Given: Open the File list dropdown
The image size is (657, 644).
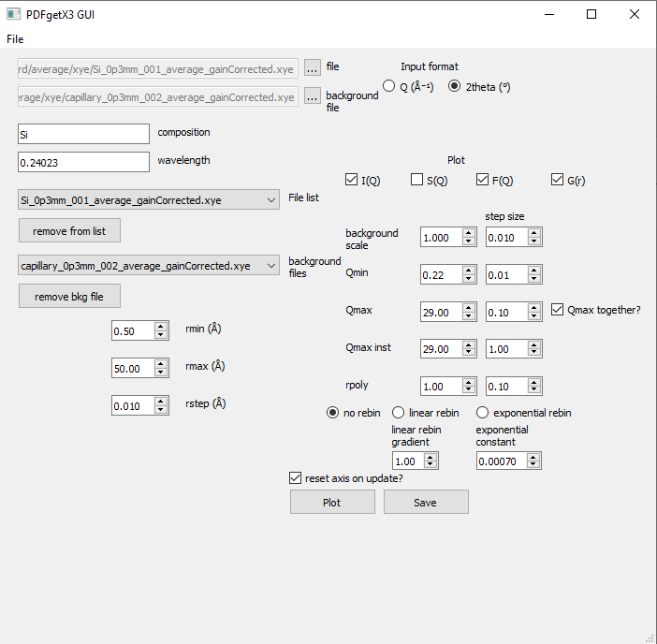Looking at the screenshot, I should tap(148, 200).
